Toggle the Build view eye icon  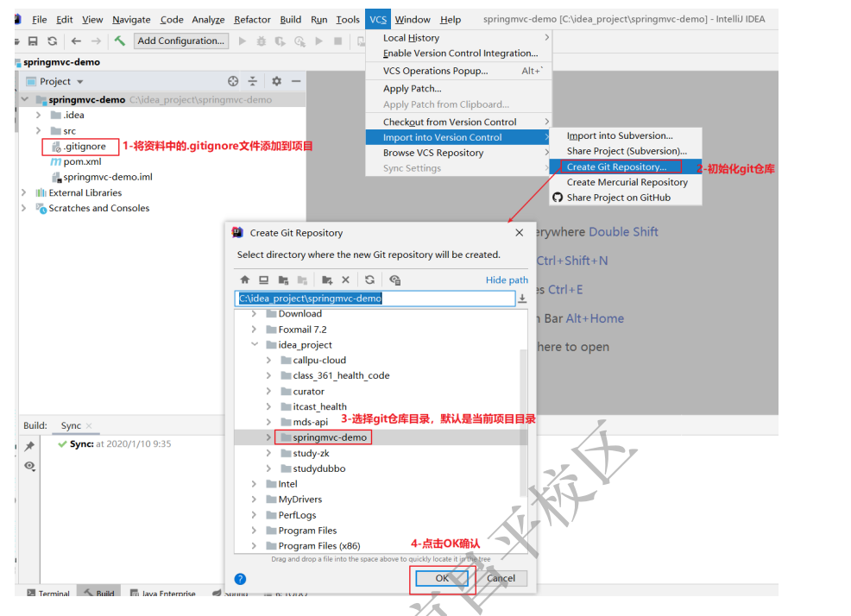pos(30,466)
